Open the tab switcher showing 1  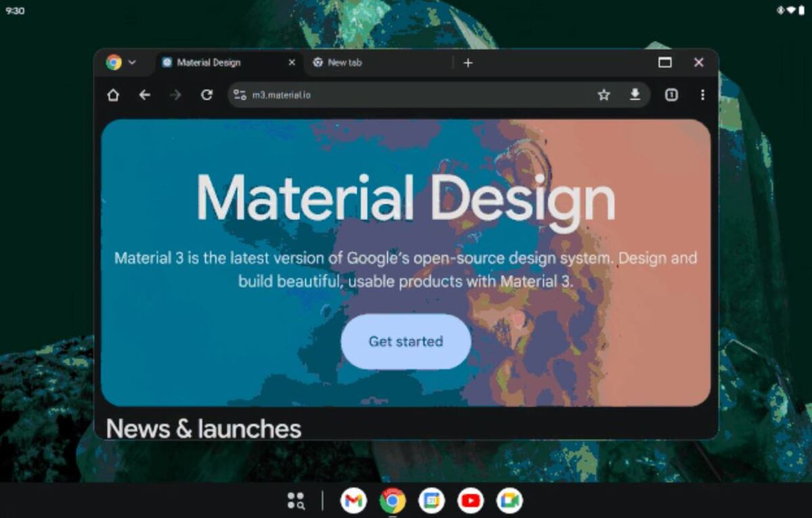tap(671, 95)
